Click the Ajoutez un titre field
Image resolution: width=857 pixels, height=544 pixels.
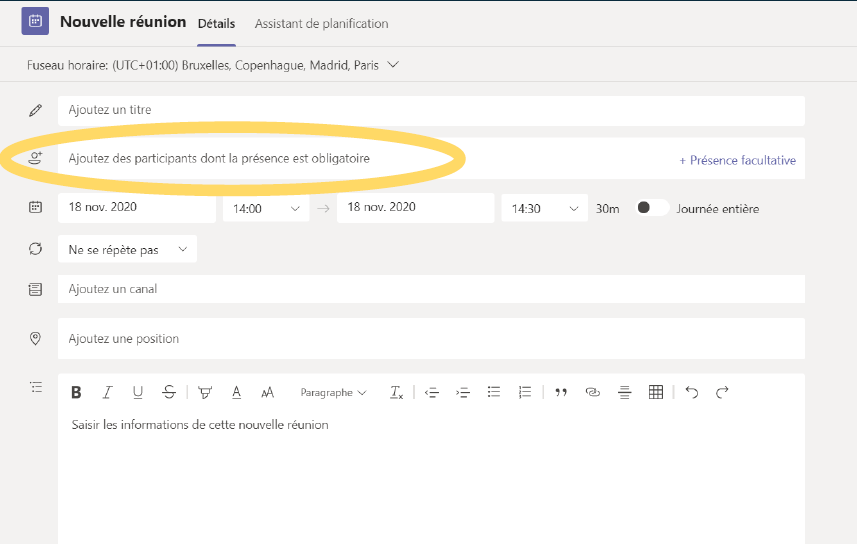click(431, 110)
